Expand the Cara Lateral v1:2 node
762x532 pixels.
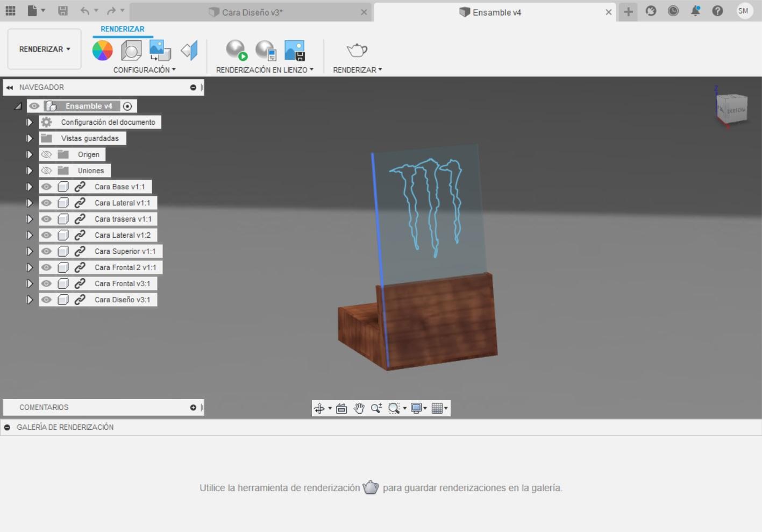[30, 235]
